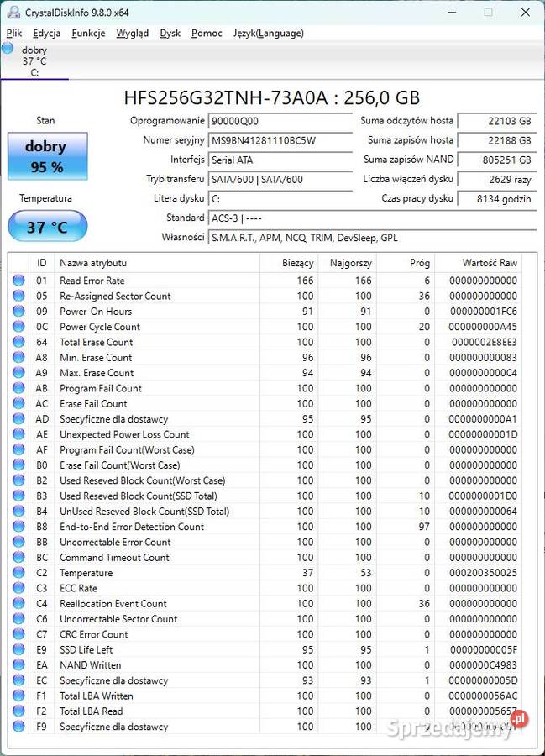Select the Used Reseved Block Count(Worst Case) row
Viewport: 545px width, 756px height.
[265, 480]
